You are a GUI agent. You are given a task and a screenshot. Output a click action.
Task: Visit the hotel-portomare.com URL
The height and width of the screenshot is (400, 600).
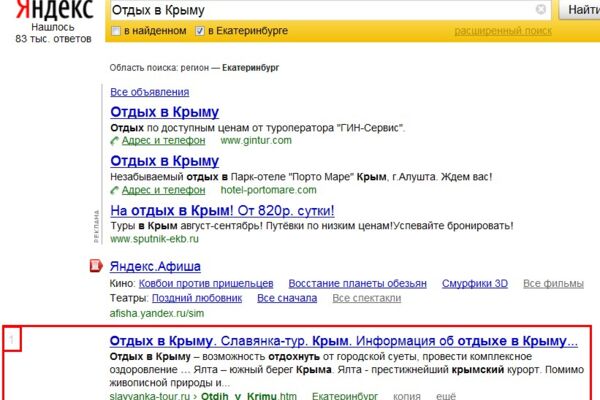(268, 190)
